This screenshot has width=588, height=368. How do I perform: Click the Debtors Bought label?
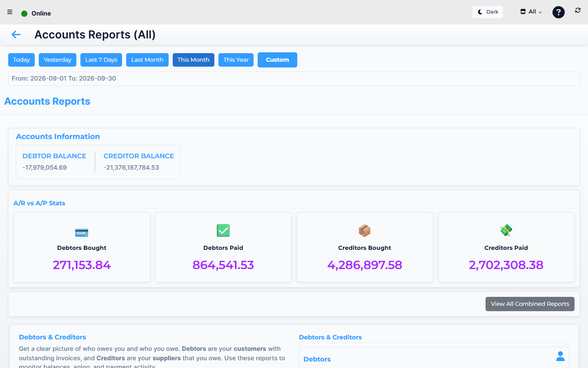(x=82, y=248)
